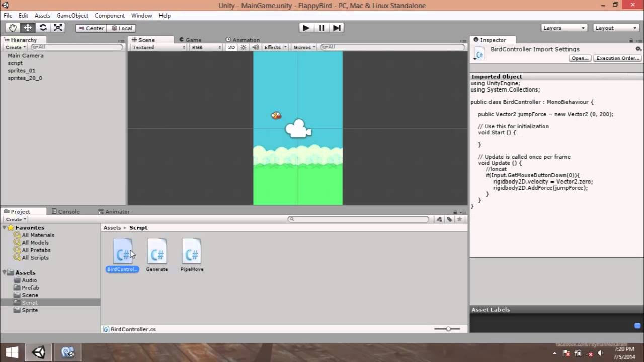The width and height of the screenshot is (644, 362).
Task: Select the Move tool in toolbar
Action: (28, 28)
